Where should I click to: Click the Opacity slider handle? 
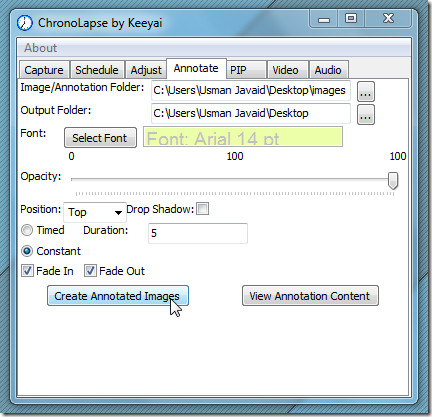(393, 180)
